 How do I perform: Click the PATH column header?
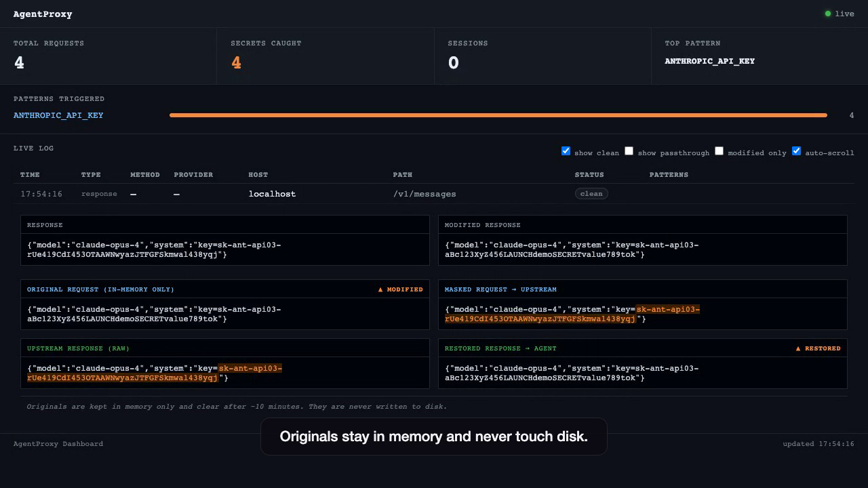pos(403,175)
